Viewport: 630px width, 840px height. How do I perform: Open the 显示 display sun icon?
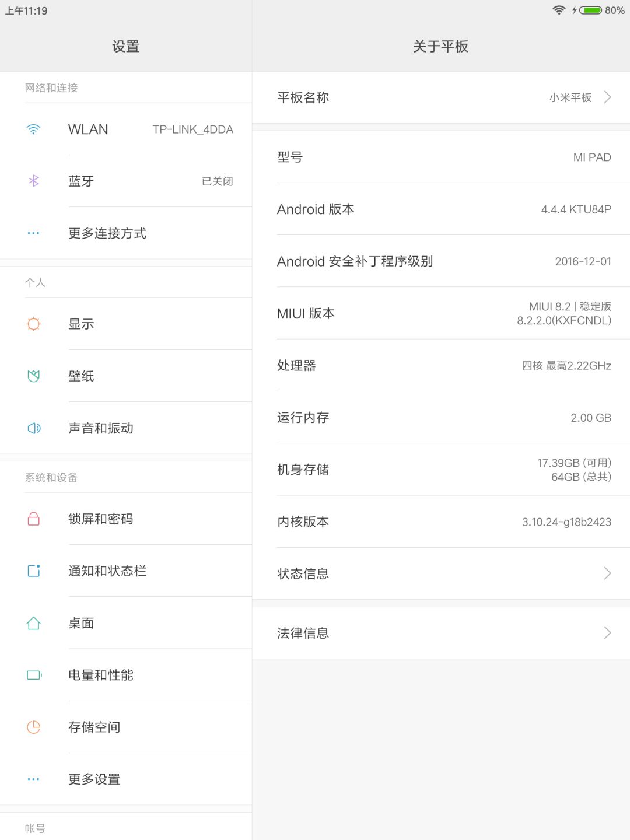pos(34,324)
